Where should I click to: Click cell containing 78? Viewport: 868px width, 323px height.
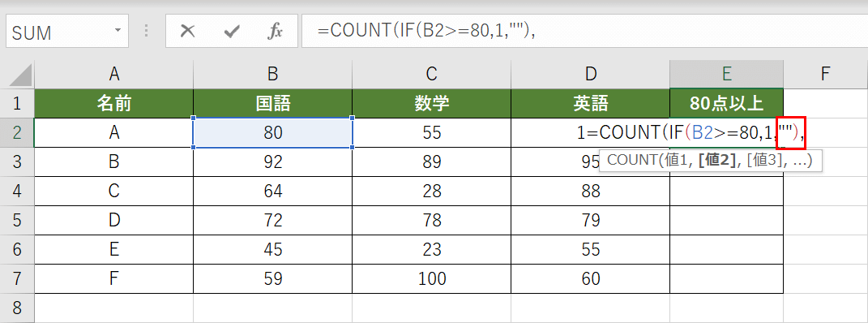point(432,221)
